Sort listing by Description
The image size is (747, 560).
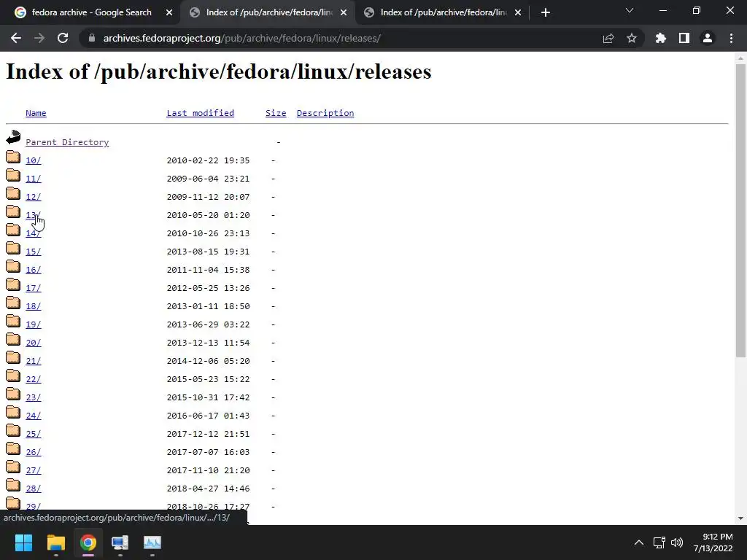click(x=325, y=113)
